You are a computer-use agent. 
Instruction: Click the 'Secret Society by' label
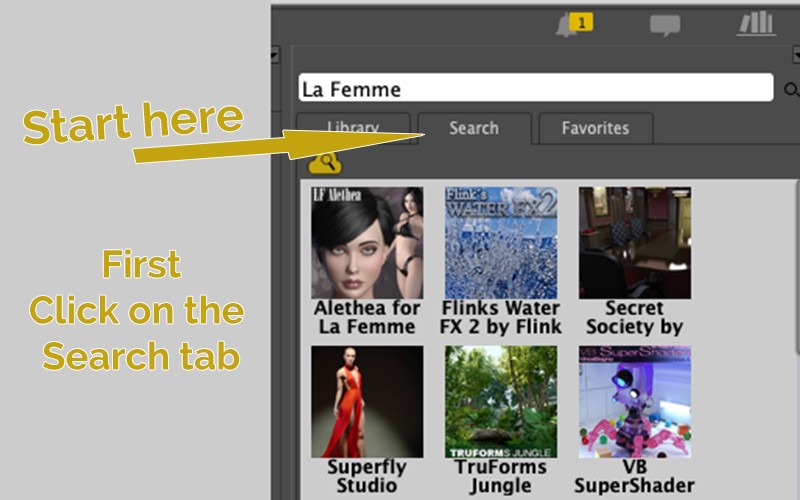click(x=635, y=317)
